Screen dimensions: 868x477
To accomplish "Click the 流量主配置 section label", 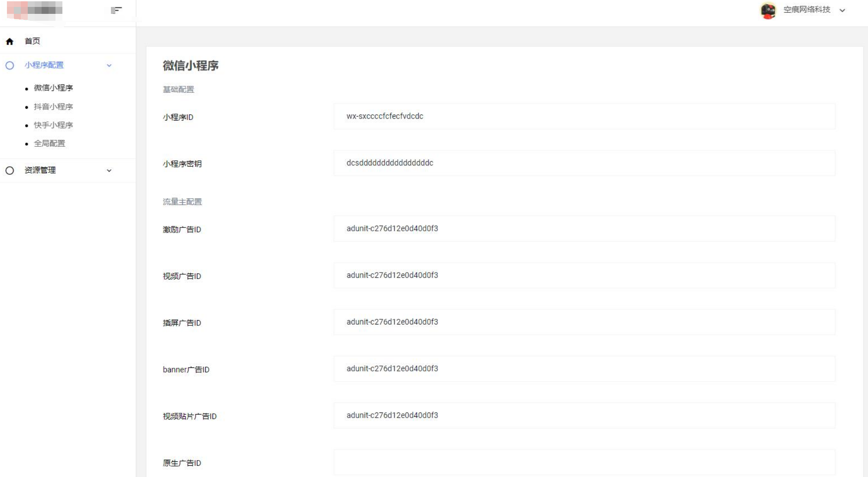I will click(182, 202).
